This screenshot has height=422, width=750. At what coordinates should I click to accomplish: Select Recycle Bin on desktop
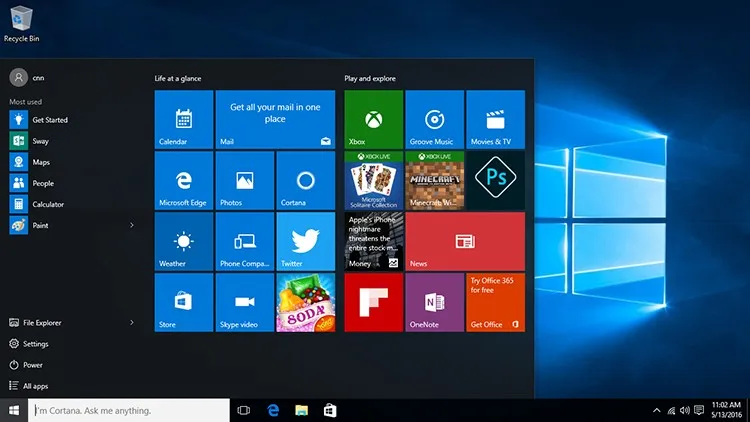coord(22,24)
